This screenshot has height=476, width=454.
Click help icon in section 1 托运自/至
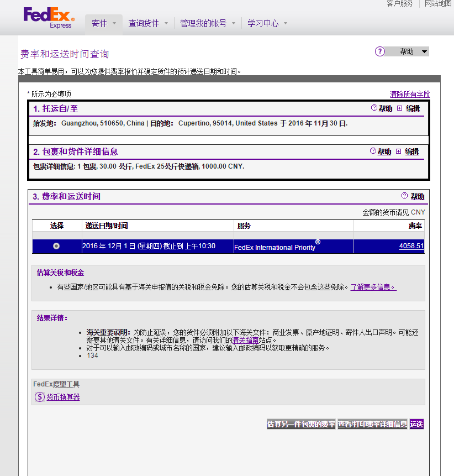tap(374, 108)
